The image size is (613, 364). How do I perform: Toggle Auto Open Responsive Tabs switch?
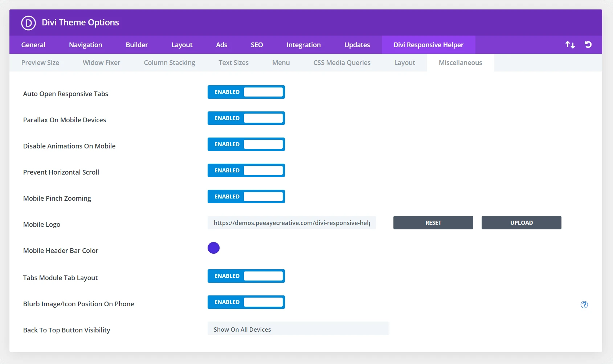tap(246, 92)
